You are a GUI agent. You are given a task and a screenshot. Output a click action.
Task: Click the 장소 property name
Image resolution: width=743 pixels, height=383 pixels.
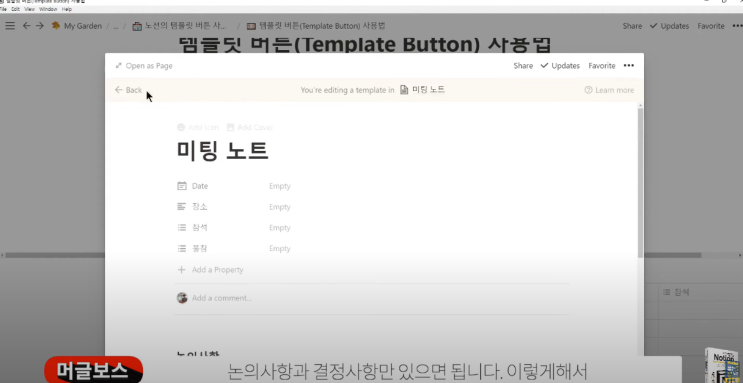click(x=192, y=207)
